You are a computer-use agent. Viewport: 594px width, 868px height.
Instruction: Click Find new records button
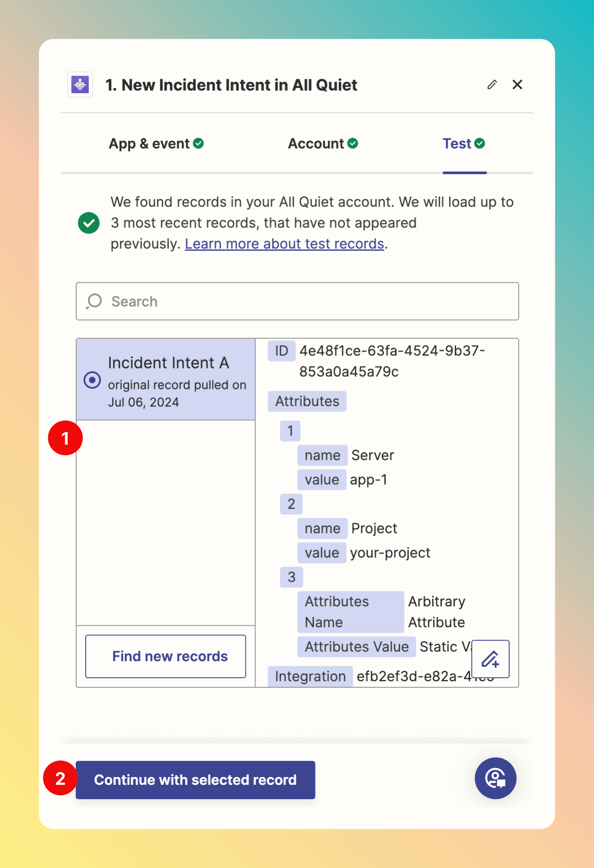tap(166, 656)
